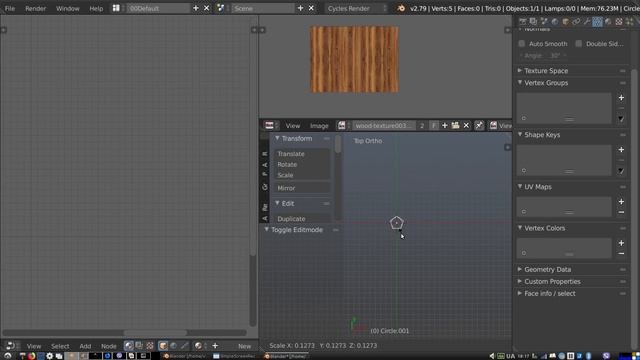The image size is (640, 360).
Task: Click the Translate tool button
Action: point(302,154)
